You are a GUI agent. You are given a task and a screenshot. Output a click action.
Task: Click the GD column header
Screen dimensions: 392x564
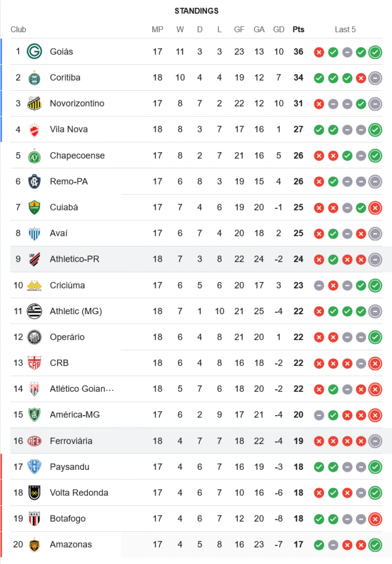click(x=279, y=29)
